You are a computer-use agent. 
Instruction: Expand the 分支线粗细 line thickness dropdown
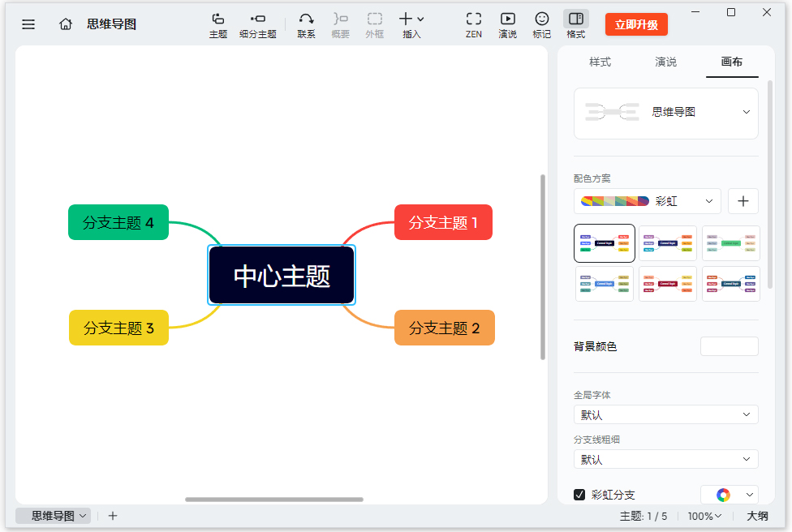coord(665,459)
